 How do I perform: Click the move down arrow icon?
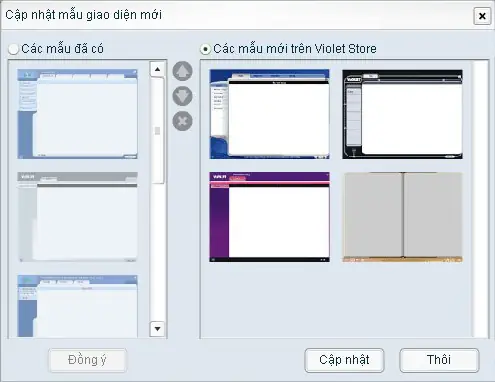(182, 96)
